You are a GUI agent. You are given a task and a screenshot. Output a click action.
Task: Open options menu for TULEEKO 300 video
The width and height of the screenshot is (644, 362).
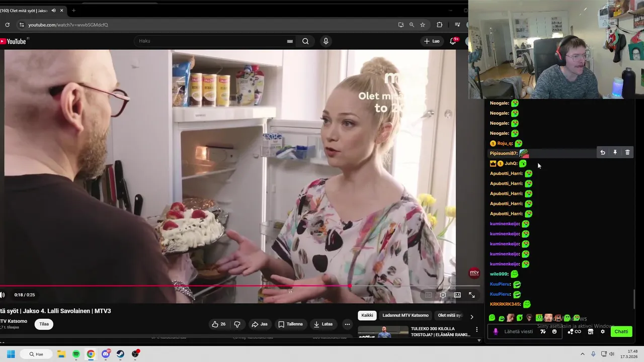[x=477, y=330]
